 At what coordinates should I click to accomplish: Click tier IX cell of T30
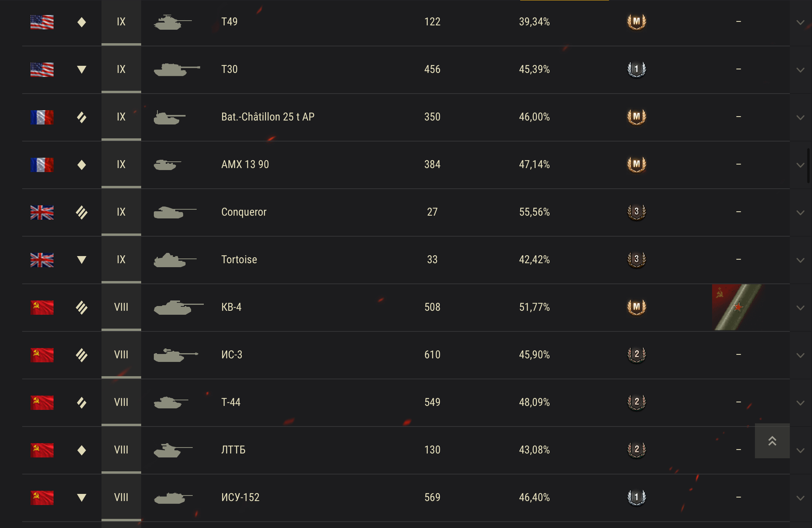pyautogui.click(x=121, y=69)
